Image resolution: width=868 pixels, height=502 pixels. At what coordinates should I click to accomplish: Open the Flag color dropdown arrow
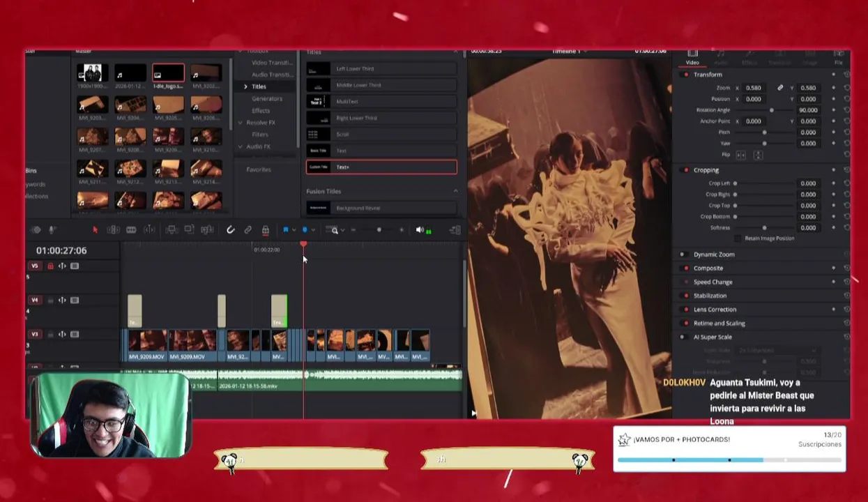pos(294,229)
